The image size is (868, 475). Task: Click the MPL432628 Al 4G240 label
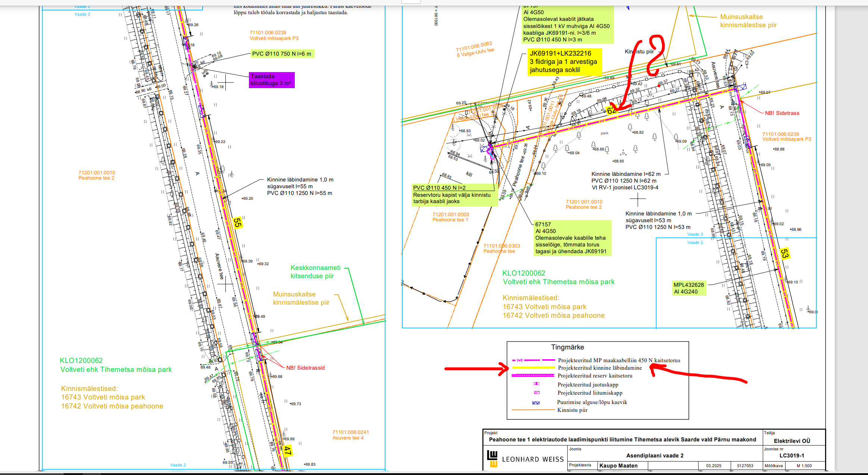click(689, 288)
